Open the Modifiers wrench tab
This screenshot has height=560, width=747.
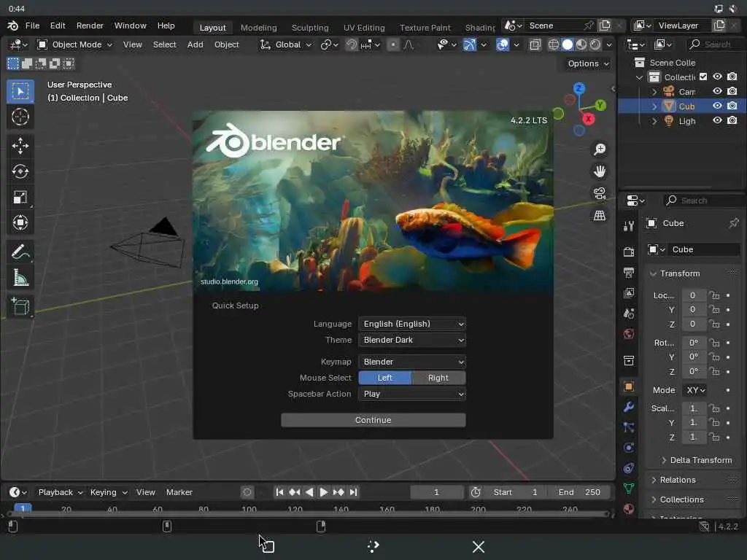tap(629, 407)
